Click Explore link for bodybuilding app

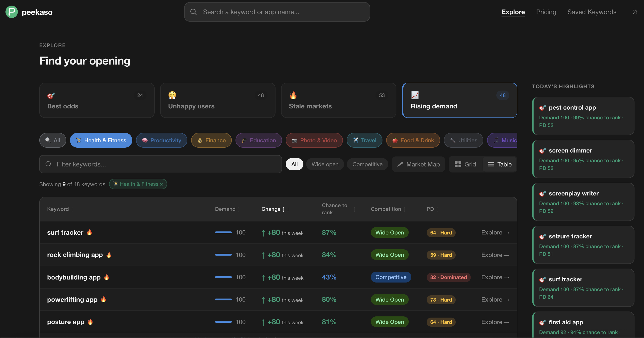coord(495,277)
